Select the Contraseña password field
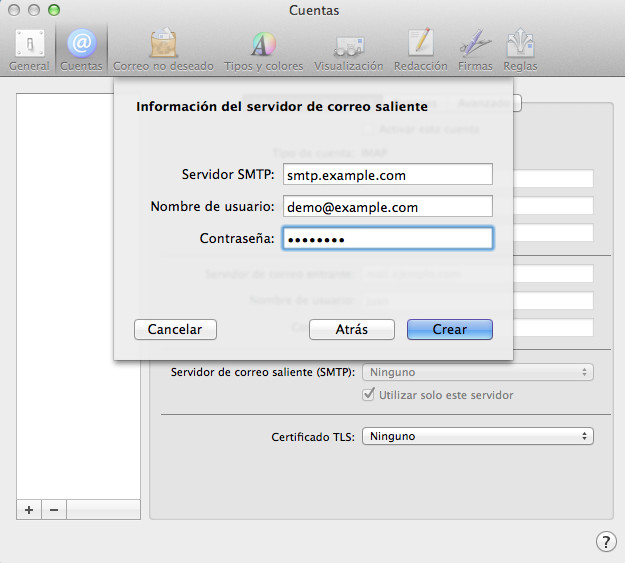This screenshot has width=625, height=563. pos(388,239)
